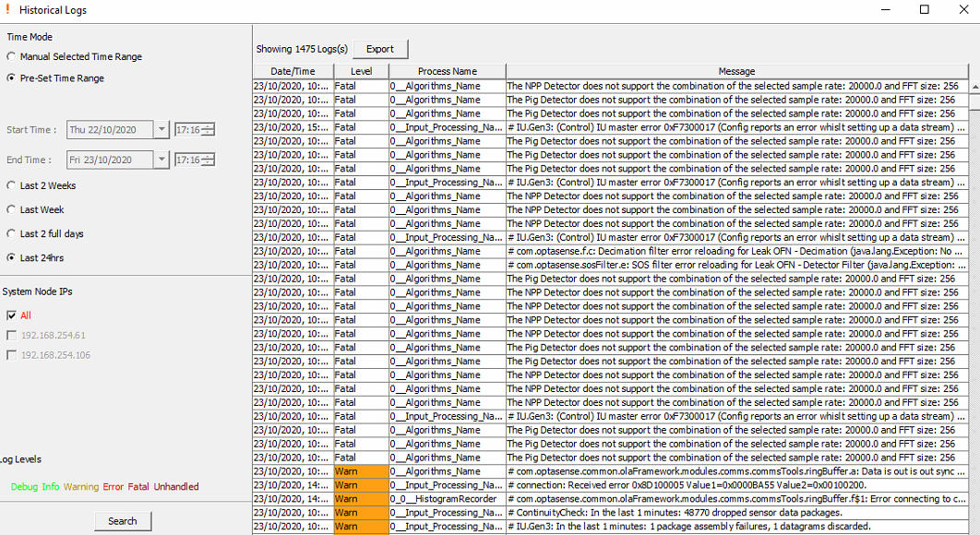This screenshot has height=535, width=980.
Task: Choose the Last 2 Weeks range
Action: 11,185
